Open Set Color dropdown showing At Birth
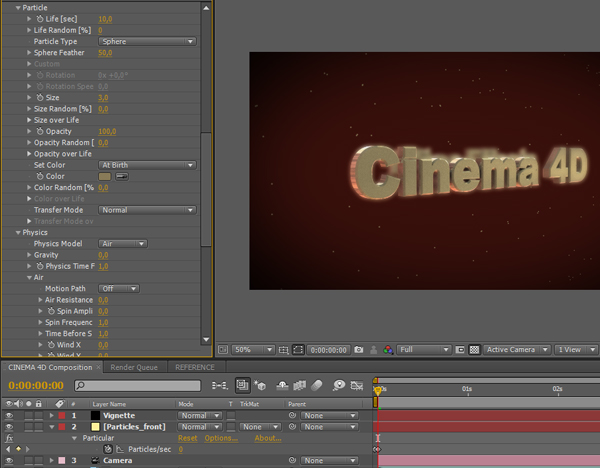This screenshot has height=468, width=600. pos(147,165)
